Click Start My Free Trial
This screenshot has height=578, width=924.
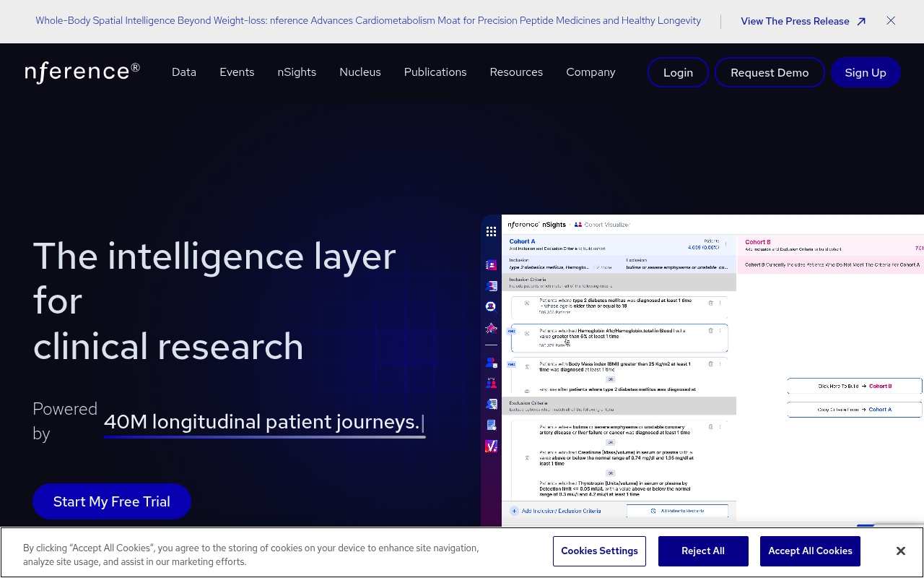[112, 501]
